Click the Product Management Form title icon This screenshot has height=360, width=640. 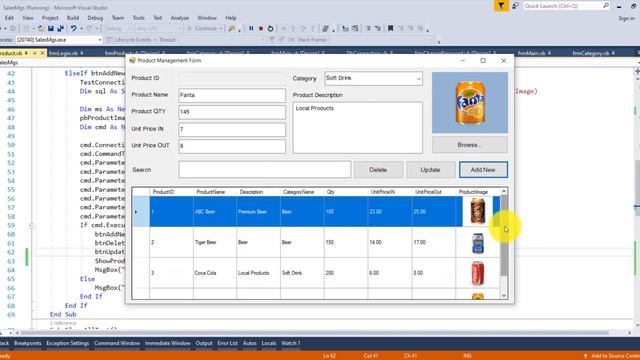point(132,60)
